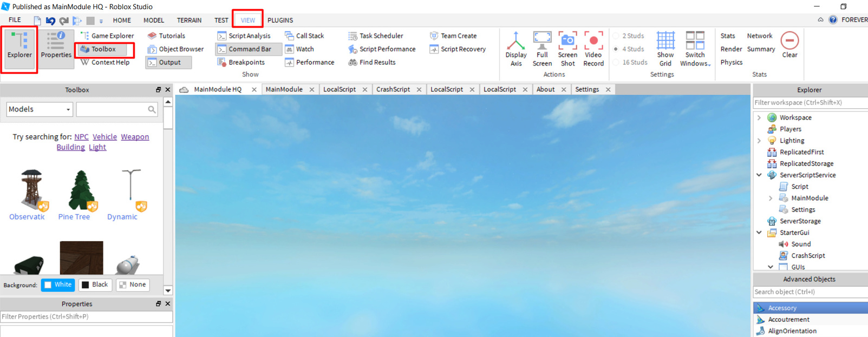Select 2 Studs grid option

[x=628, y=36]
